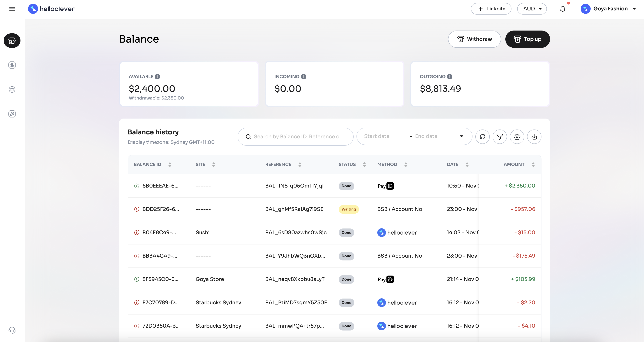Click the download export icon
Screen dimensions: 644x342
(534, 137)
